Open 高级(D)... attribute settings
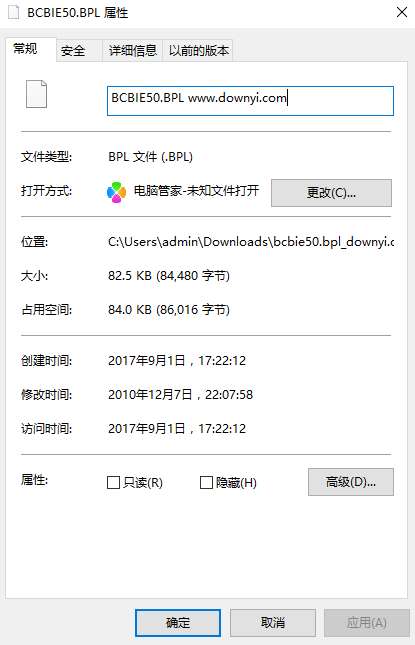 (x=350, y=482)
